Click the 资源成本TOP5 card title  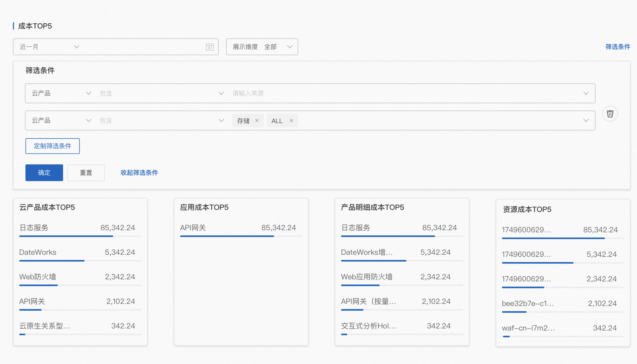pos(527,209)
